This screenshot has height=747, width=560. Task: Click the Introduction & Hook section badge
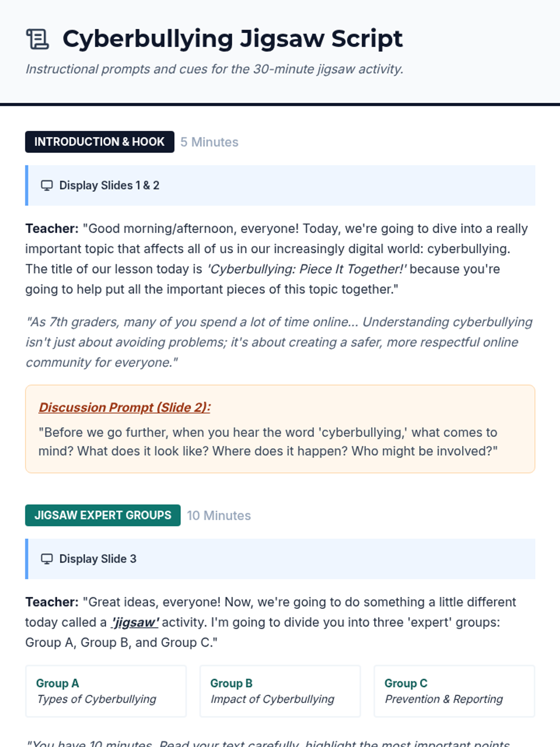point(99,142)
